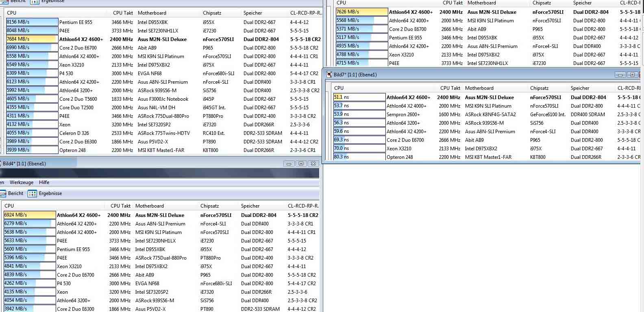Select the highlighted 7684 MB/s result
This screenshot has width=644, height=312.
tap(32, 39)
